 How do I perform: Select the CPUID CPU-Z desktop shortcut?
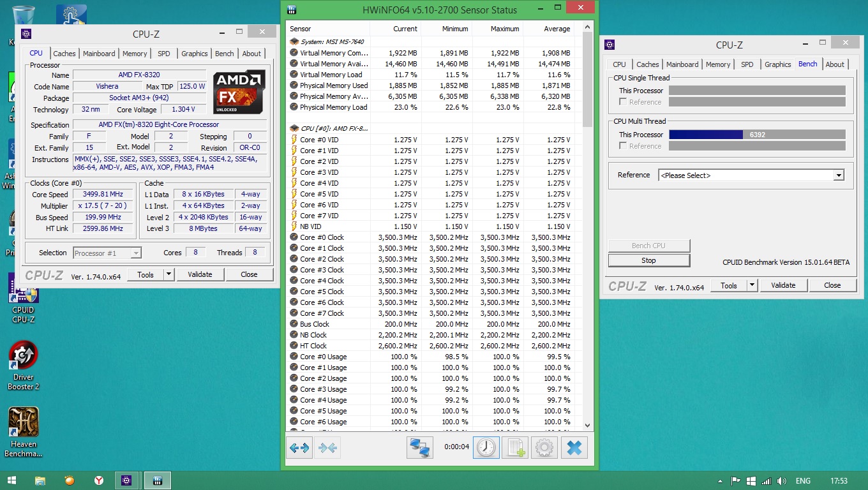click(24, 299)
